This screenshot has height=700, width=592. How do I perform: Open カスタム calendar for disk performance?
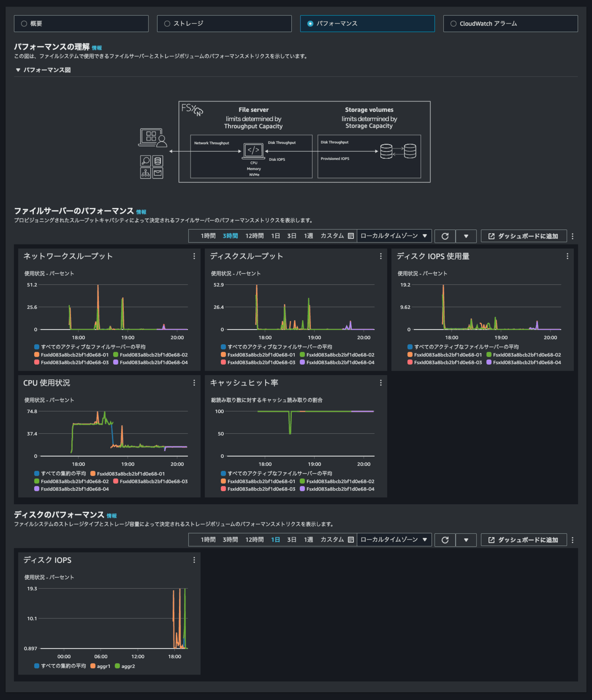(x=337, y=540)
